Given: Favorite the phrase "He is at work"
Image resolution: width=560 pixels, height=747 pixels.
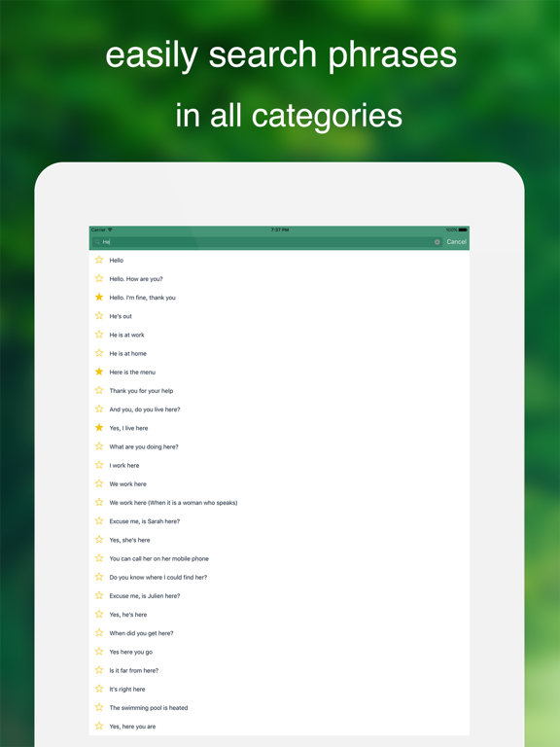Looking at the screenshot, I should click(x=99, y=334).
